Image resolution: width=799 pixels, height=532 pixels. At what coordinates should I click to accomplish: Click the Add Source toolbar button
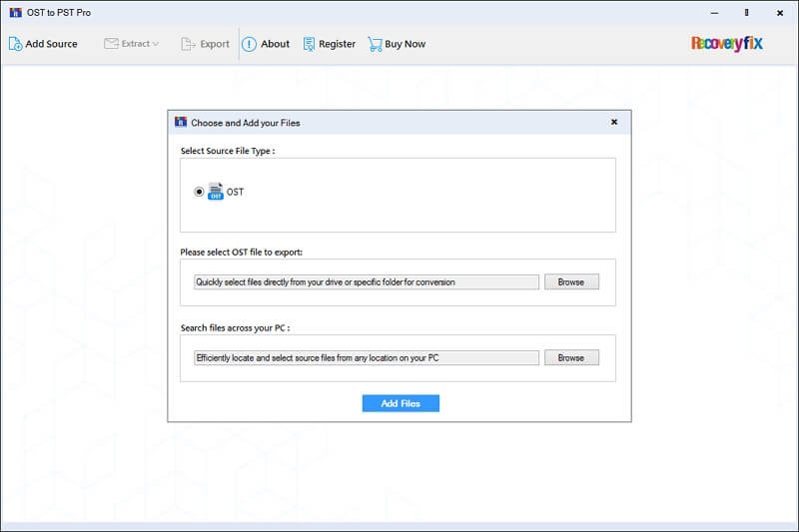43,44
